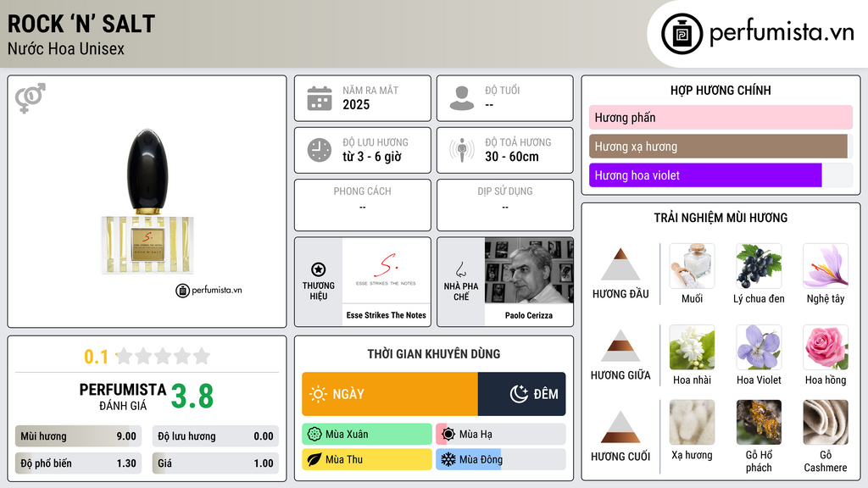Click the Paolo Cerizza perfumer name
Viewport: 868px width, 488px height.
click(529, 315)
